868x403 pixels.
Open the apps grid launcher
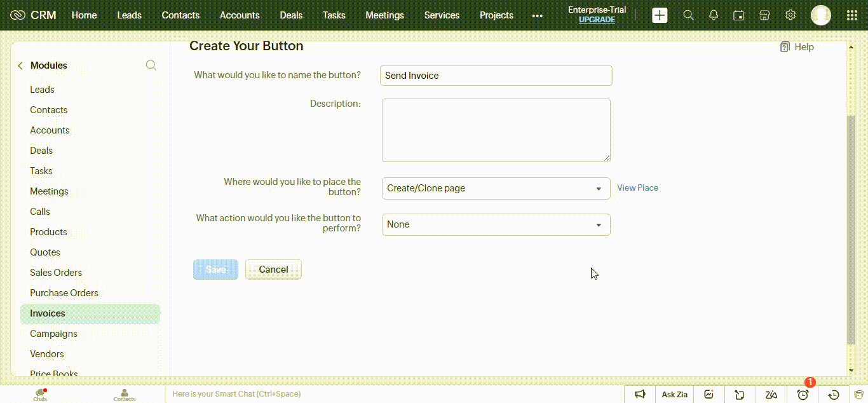[x=851, y=15]
